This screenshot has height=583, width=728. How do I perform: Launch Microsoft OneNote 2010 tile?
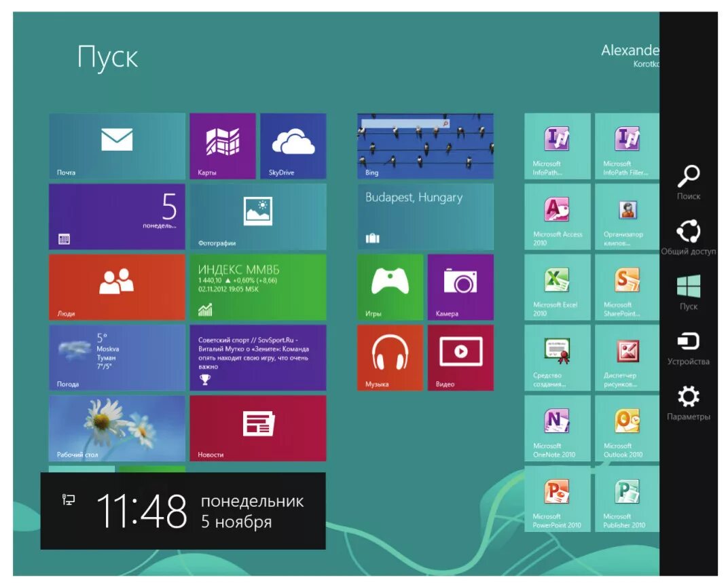click(x=558, y=429)
